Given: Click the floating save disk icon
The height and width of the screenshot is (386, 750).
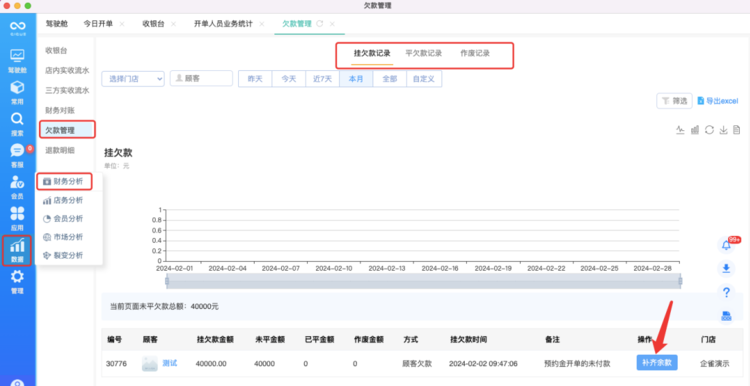Looking at the screenshot, I should pos(726,316).
